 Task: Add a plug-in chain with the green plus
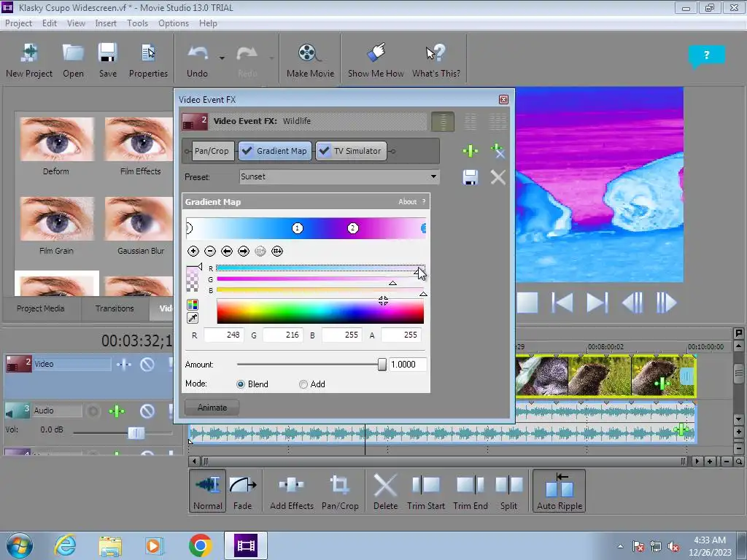[x=471, y=151]
